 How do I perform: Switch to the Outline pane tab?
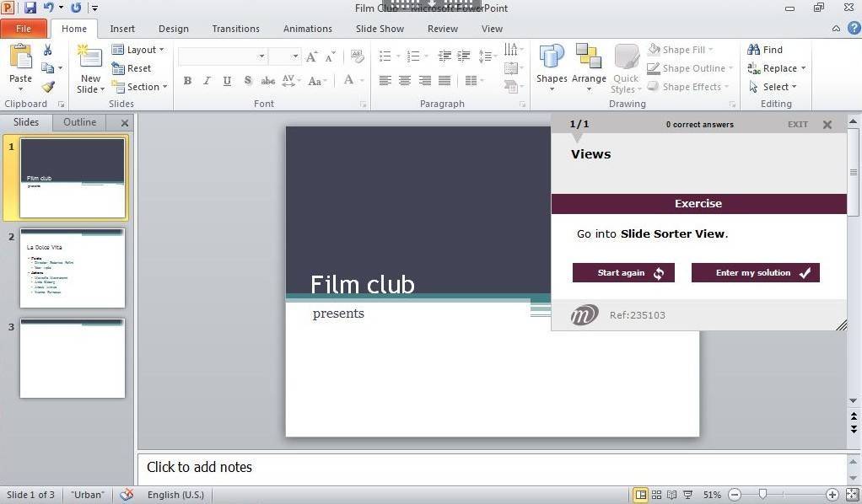(x=80, y=122)
